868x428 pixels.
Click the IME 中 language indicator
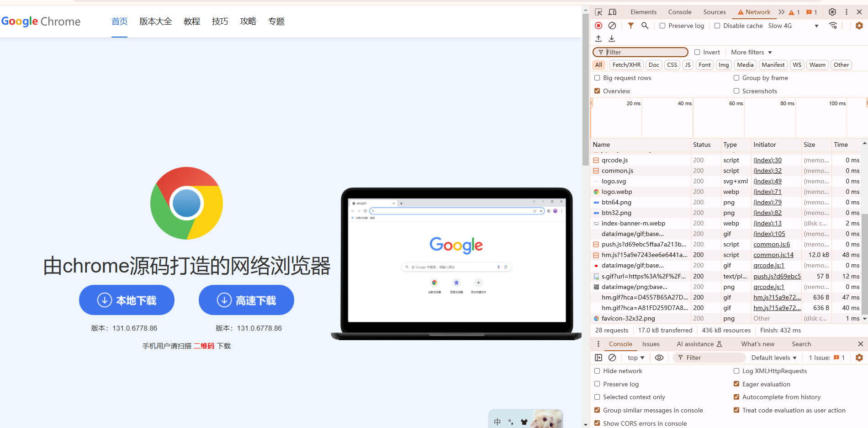(x=498, y=422)
